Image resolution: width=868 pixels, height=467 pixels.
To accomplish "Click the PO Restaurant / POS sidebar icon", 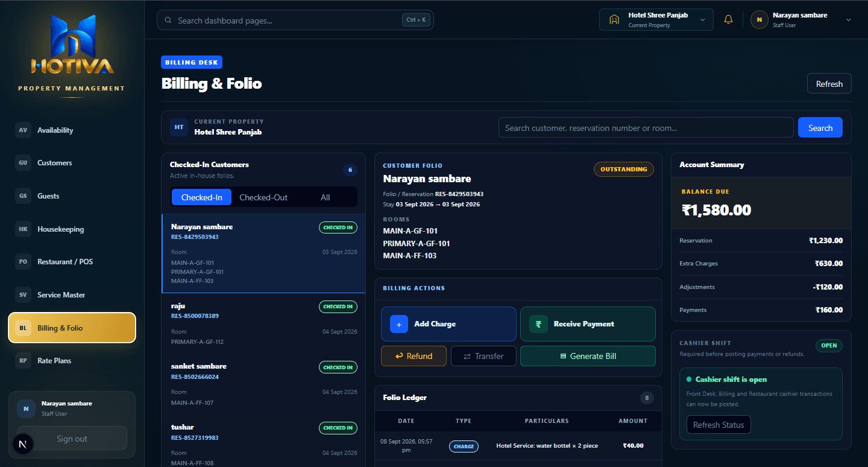I will coord(23,262).
